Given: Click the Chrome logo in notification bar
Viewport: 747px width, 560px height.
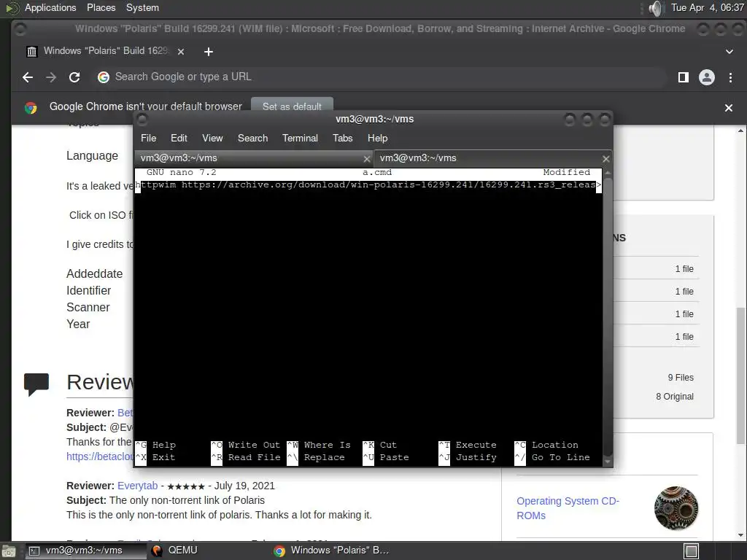Looking at the screenshot, I should 31,108.
